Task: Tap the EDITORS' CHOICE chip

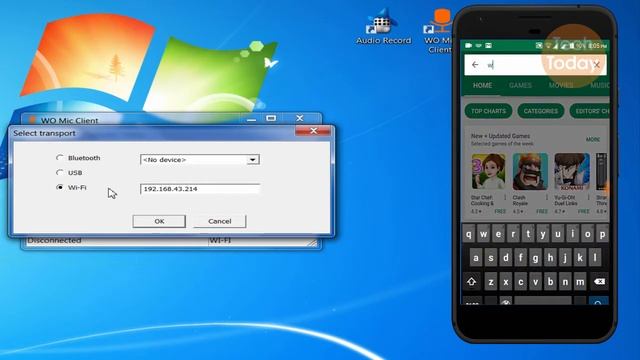Action: 590,111
